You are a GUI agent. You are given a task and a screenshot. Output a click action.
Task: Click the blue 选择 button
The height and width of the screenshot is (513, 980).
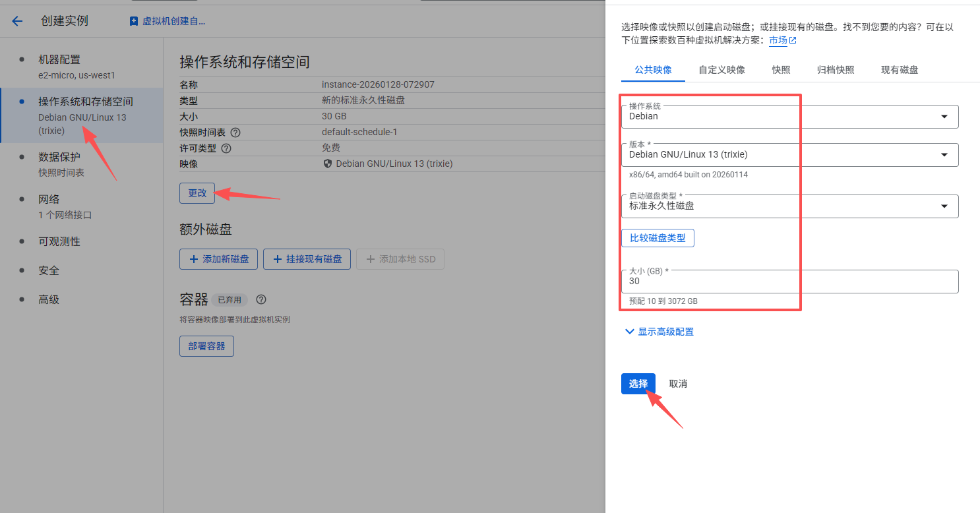click(638, 384)
